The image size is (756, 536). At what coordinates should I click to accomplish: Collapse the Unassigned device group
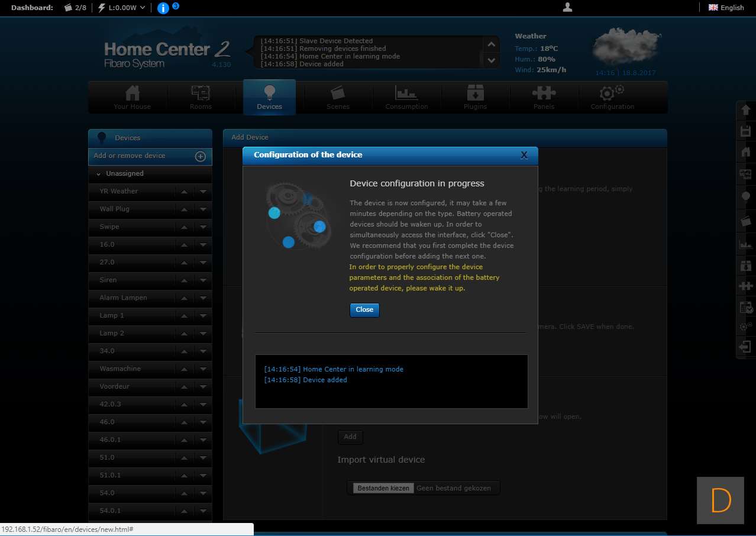click(x=99, y=174)
